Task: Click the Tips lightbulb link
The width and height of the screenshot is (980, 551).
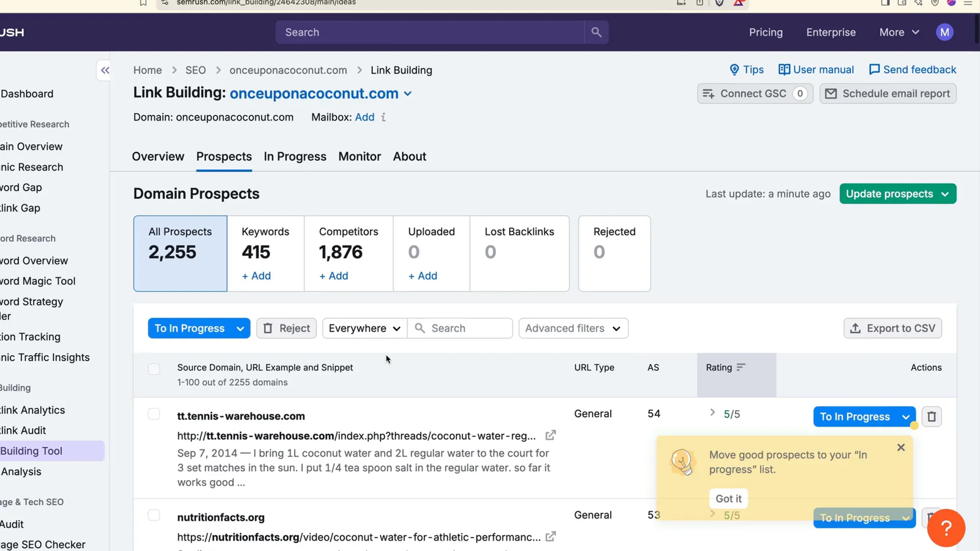Action: click(747, 70)
